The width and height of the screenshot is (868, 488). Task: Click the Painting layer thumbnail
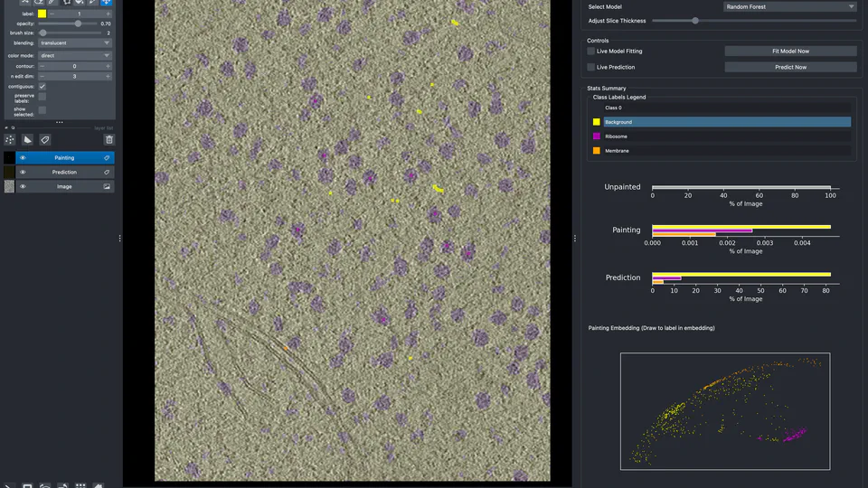click(x=9, y=157)
